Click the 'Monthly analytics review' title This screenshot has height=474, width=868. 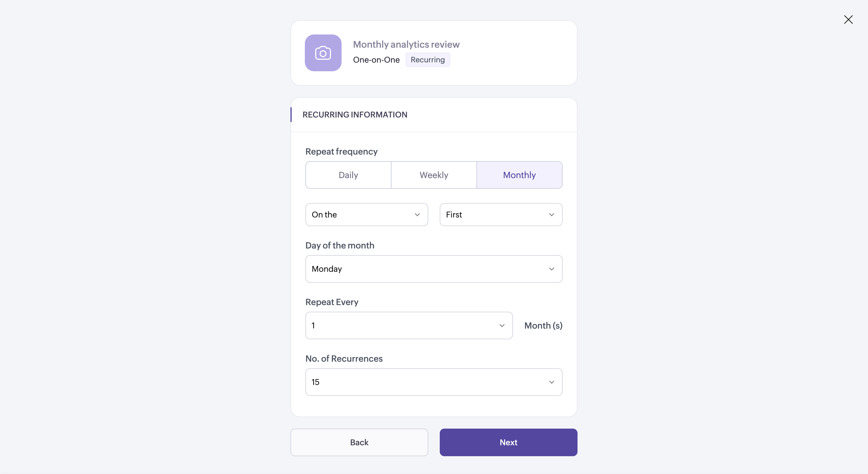pos(406,44)
